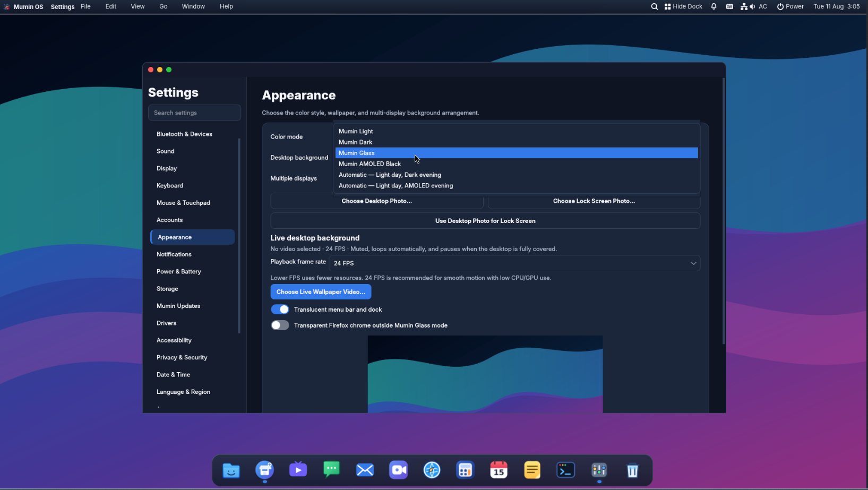The image size is (868, 490).
Task: Open Accessibility settings
Action: click(x=193, y=340)
